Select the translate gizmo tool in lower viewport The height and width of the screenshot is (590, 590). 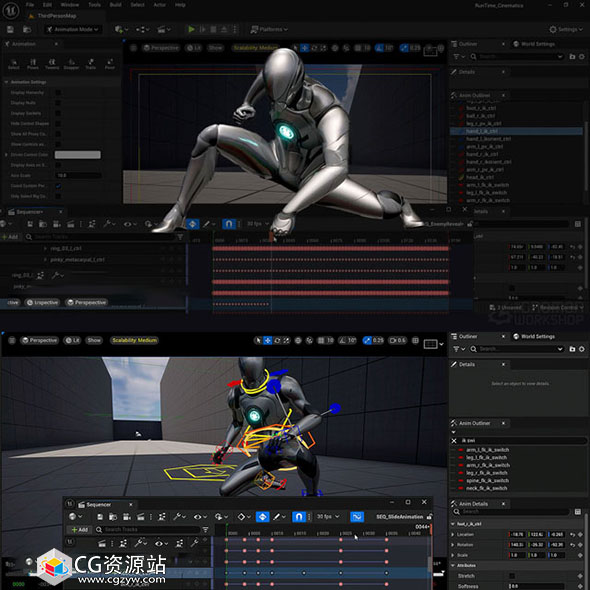[268, 341]
